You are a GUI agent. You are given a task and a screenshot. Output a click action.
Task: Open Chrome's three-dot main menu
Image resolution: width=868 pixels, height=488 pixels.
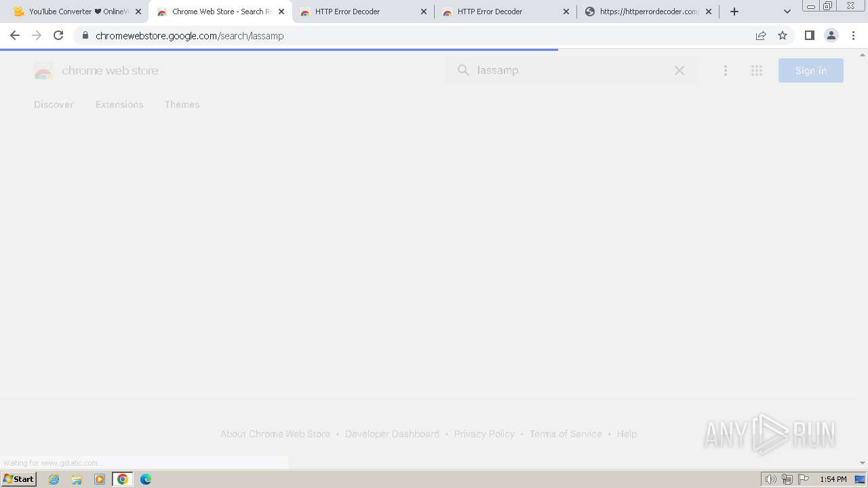[x=853, y=35]
